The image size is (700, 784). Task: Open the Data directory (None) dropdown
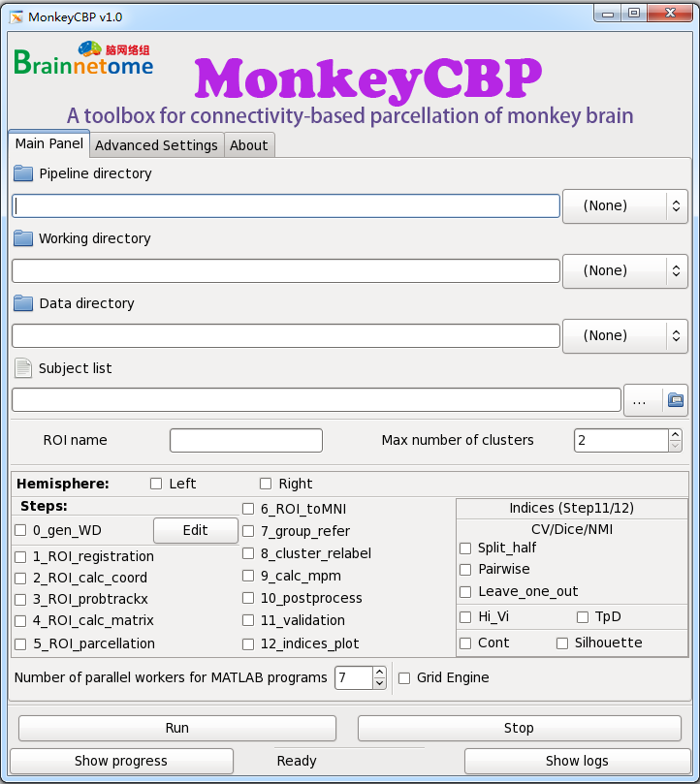tap(624, 335)
